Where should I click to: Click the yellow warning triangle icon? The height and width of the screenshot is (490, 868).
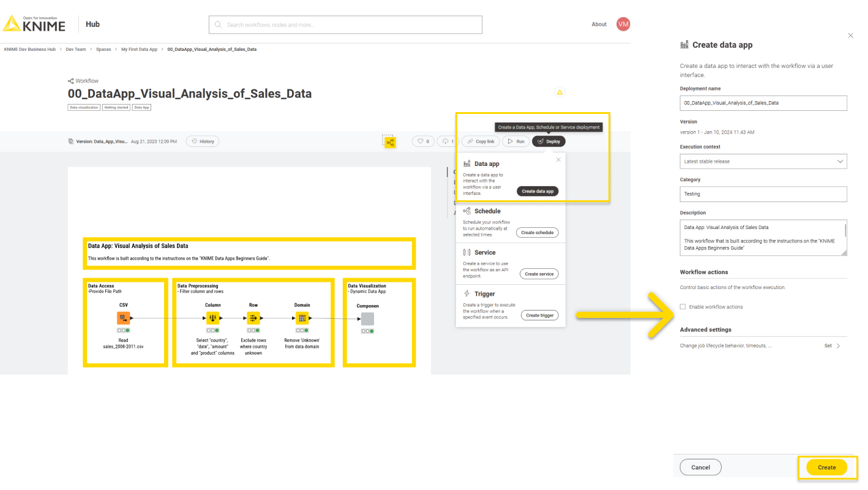pyautogui.click(x=559, y=92)
